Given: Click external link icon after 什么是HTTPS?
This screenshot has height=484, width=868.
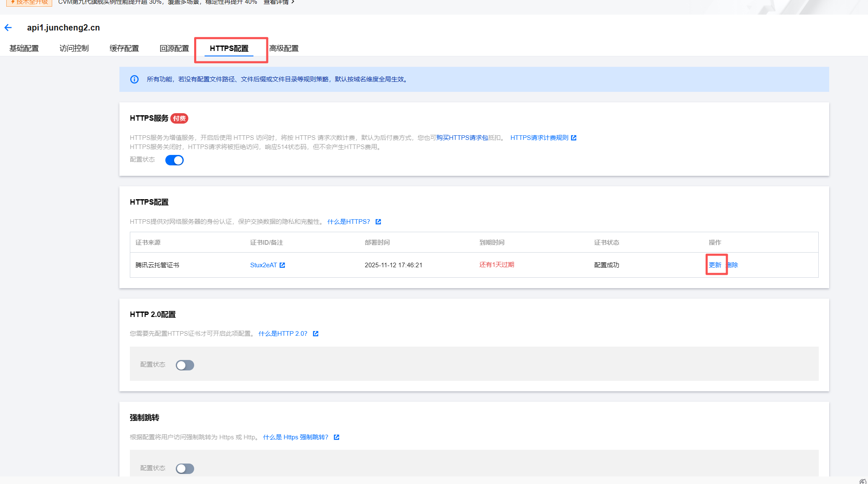Looking at the screenshot, I should tap(378, 222).
